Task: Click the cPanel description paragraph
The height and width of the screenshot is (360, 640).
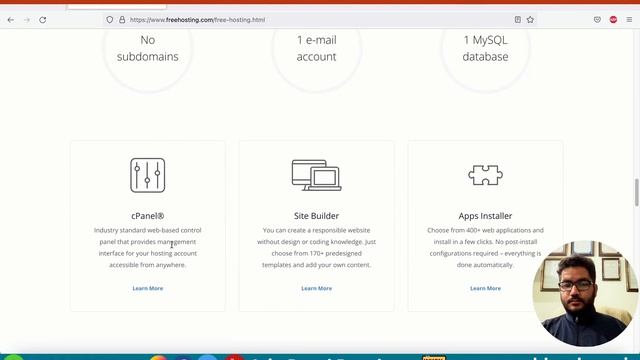Action: (x=148, y=247)
